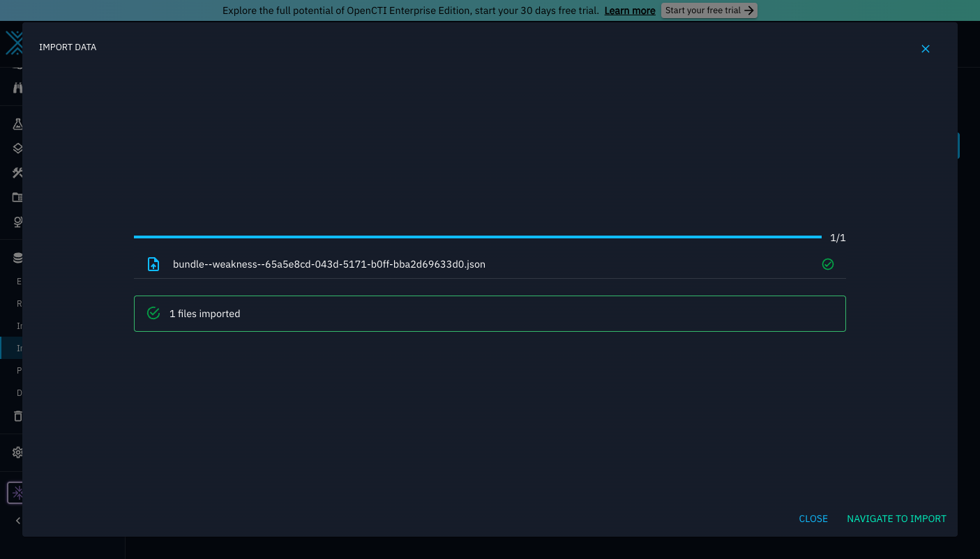Open Settings gear in sidebar
980x559 pixels.
[17, 452]
